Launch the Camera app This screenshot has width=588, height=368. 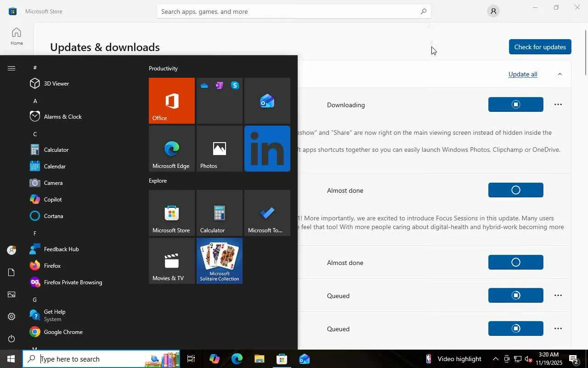[83, 183]
